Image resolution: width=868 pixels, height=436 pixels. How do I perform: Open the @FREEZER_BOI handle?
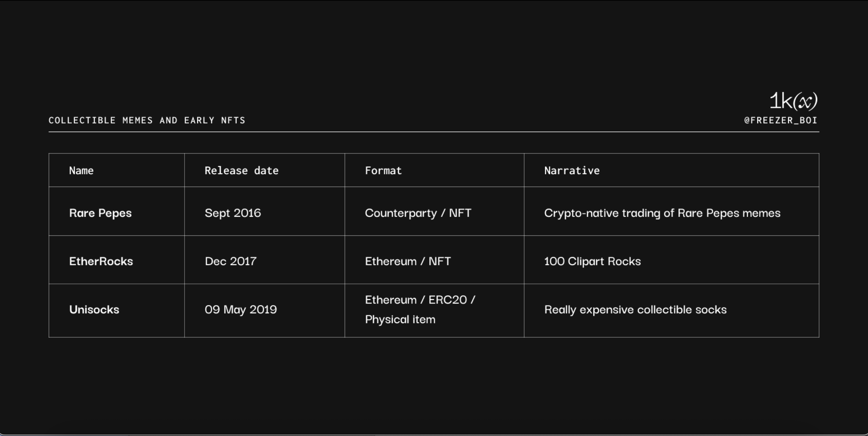pyautogui.click(x=781, y=120)
